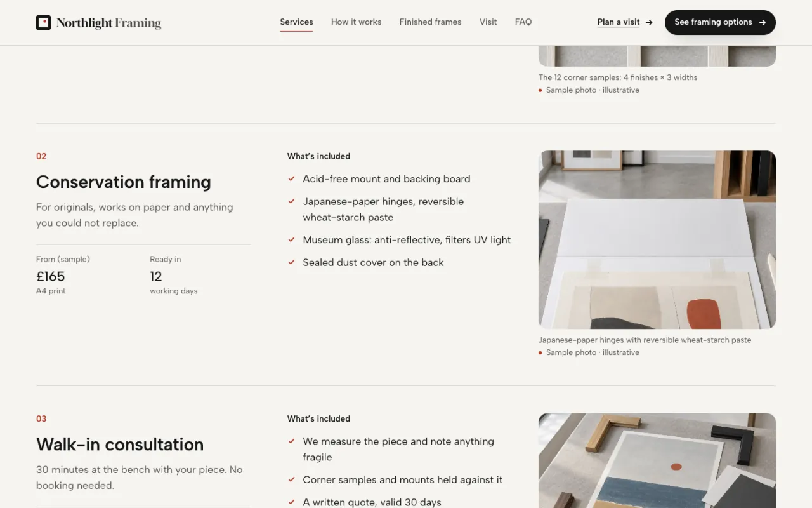The image size is (812, 508).
Task: Click the Walk-in consultation heading
Action: (120, 444)
